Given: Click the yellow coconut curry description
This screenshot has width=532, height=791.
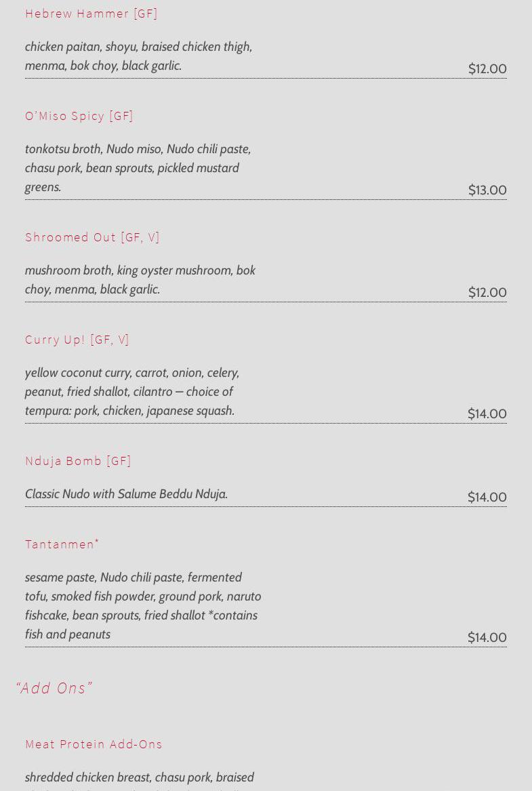Looking at the screenshot, I should click(132, 392).
